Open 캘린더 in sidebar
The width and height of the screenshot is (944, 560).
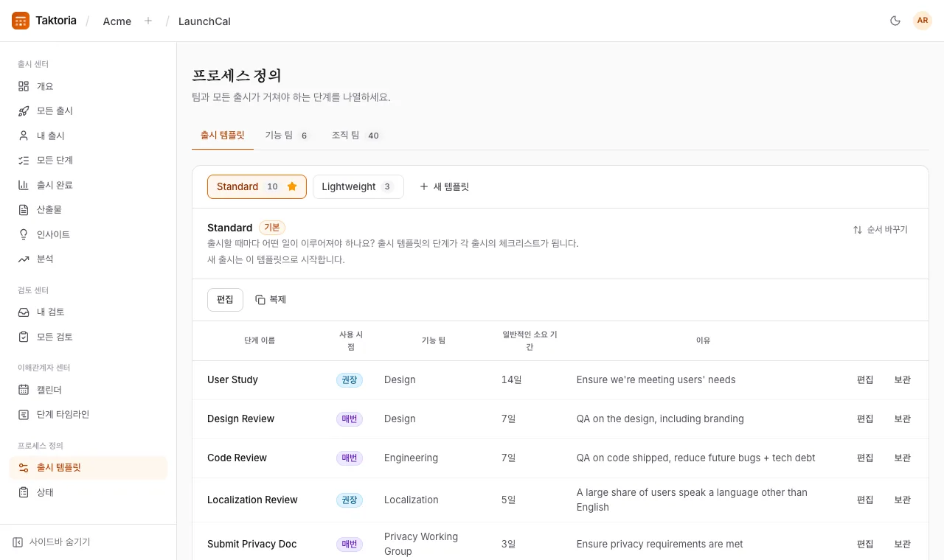88,390
